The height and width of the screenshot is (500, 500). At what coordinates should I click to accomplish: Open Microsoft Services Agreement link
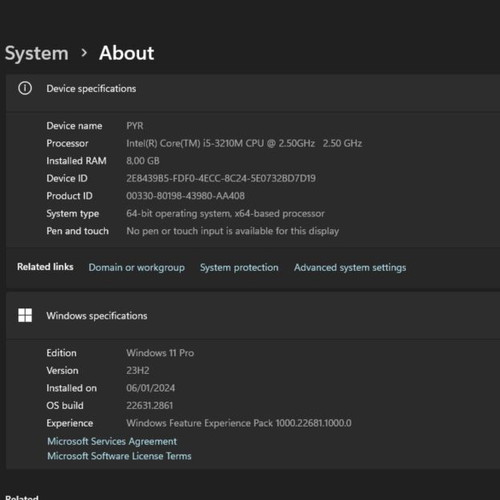point(112,441)
